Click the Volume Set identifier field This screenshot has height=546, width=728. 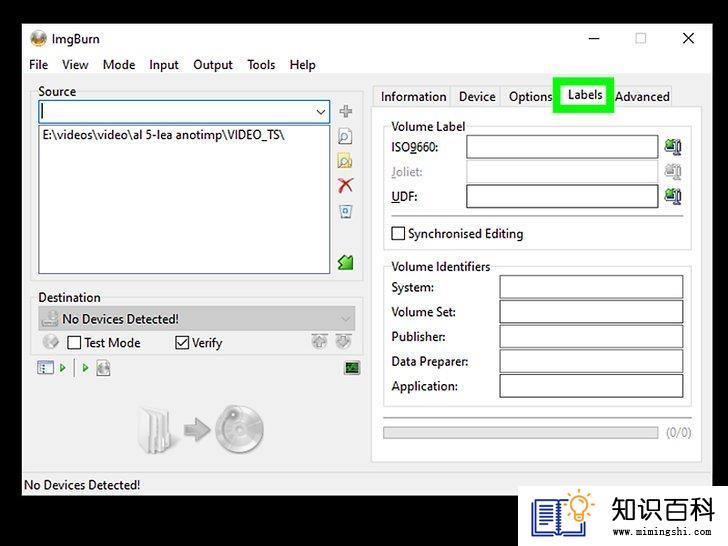click(x=591, y=312)
